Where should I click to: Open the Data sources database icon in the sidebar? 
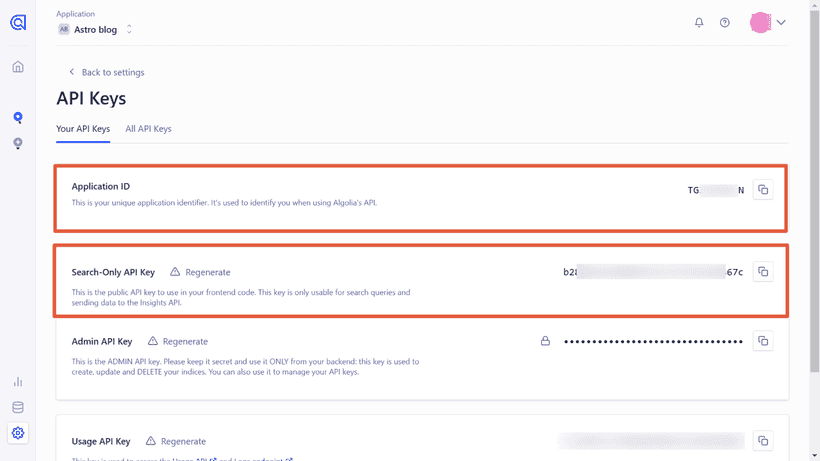click(x=18, y=407)
